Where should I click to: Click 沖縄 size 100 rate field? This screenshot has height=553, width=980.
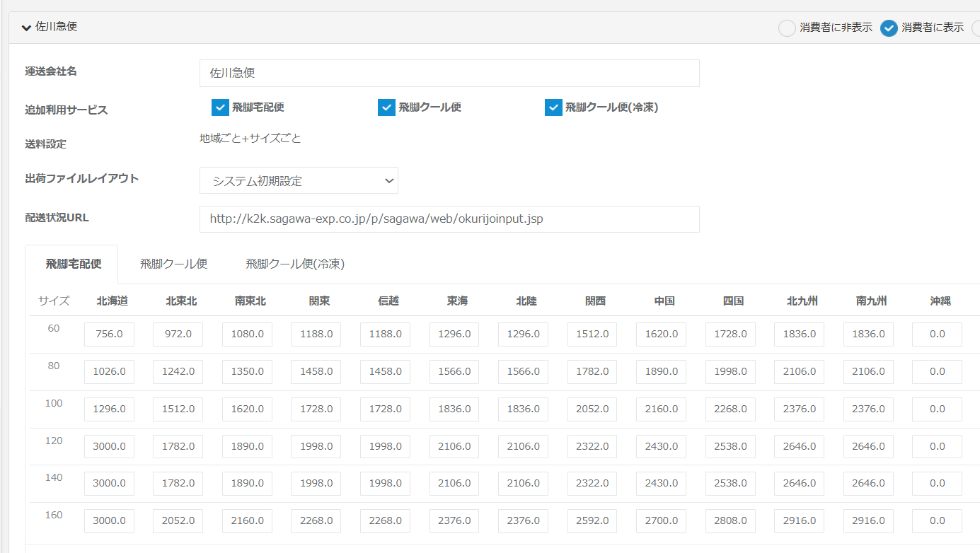[937, 409]
